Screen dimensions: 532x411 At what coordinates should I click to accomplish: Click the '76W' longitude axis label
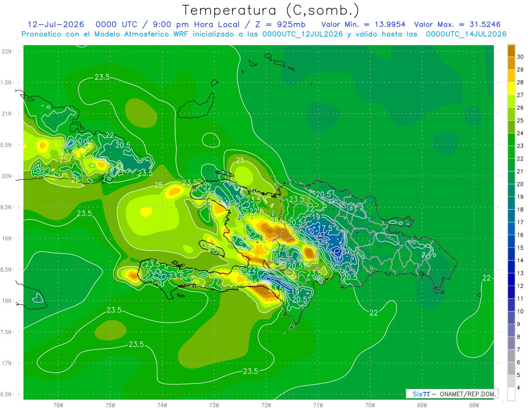point(58,405)
